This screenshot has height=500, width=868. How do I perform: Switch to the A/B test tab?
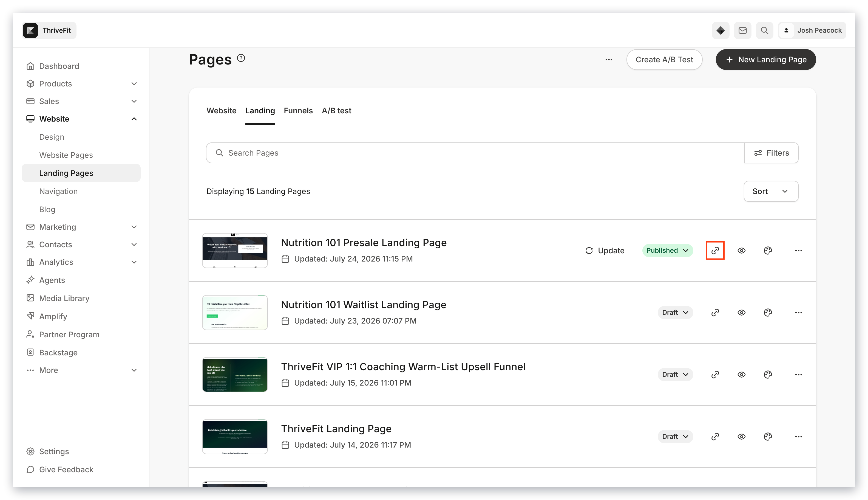point(336,111)
